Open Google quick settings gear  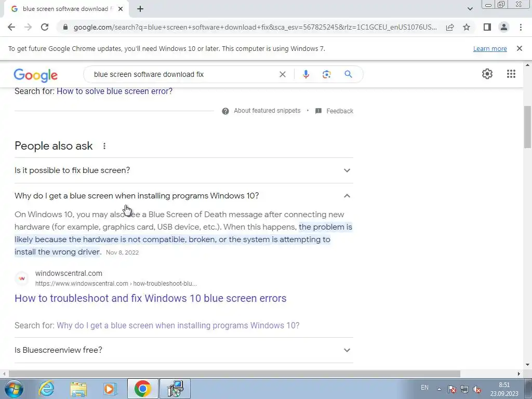click(487, 74)
